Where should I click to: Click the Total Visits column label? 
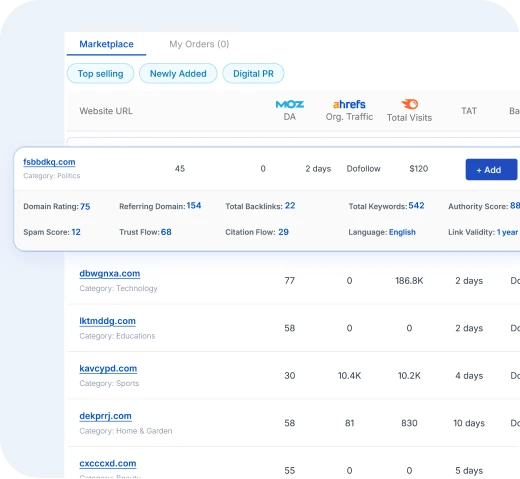[409, 118]
